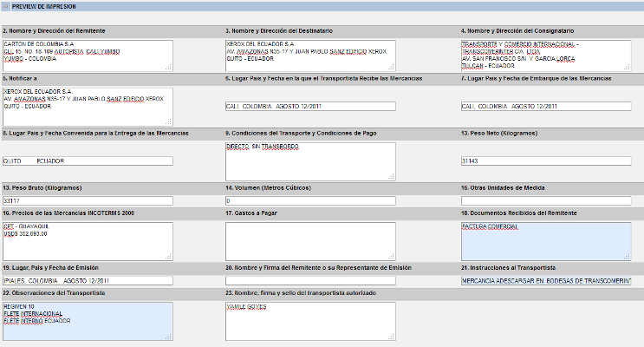Click the Peso Bruto field showing 33117
Viewport: 644px width, 347px height.
[87, 200]
